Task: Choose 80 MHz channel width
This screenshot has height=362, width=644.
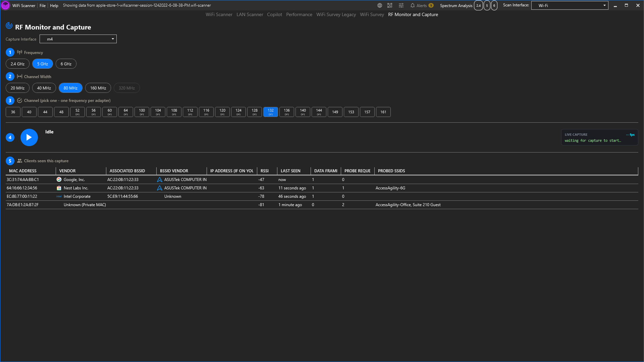Action: (x=70, y=88)
